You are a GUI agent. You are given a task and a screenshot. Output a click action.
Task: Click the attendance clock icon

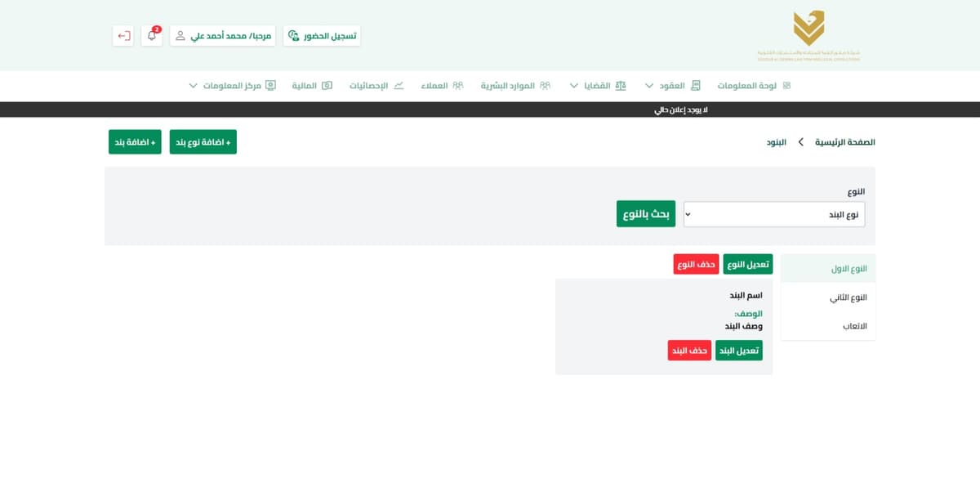(294, 36)
